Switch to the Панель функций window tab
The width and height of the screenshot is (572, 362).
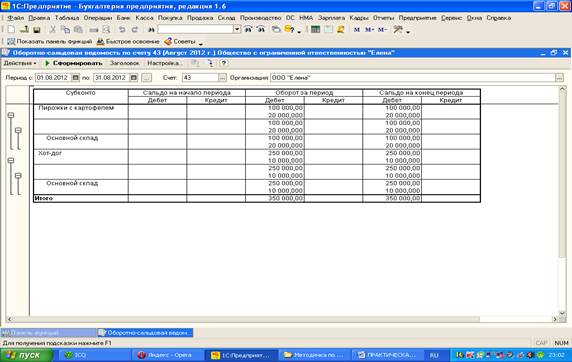(x=48, y=333)
